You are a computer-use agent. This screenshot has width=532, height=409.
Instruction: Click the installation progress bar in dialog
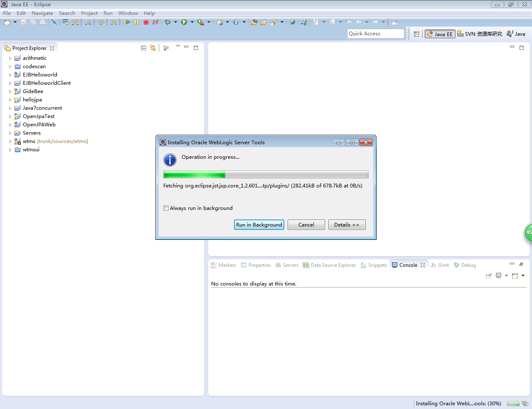point(266,175)
